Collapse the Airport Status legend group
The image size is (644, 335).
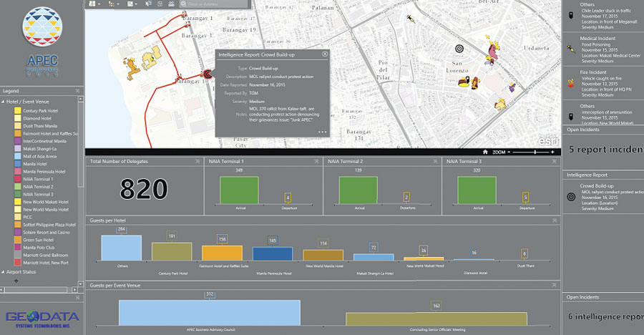(3, 272)
